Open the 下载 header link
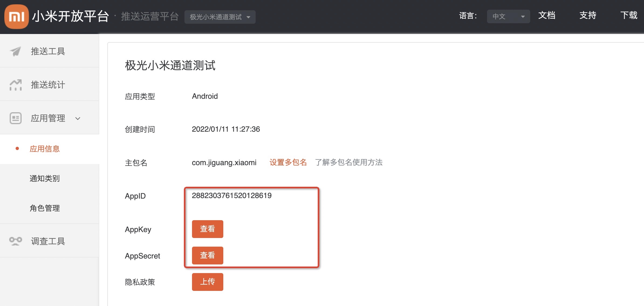This screenshot has width=644, height=306. click(x=629, y=15)
